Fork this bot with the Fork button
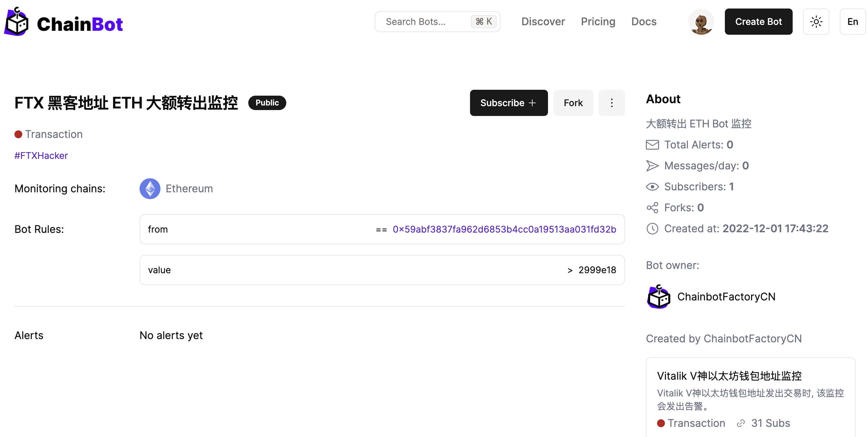 pyautogui.click(x=573, y=103)
